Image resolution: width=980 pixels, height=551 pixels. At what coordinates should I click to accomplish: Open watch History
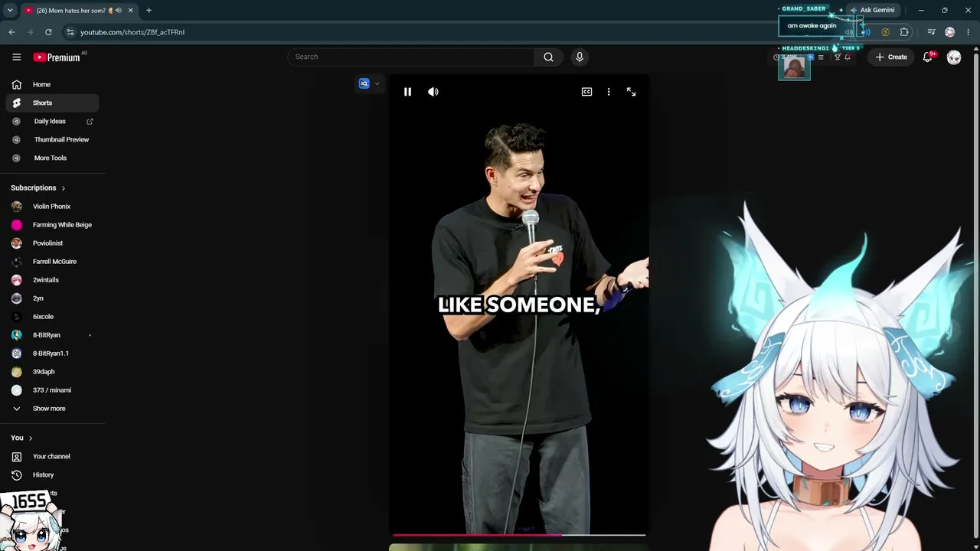click(52, 475)
